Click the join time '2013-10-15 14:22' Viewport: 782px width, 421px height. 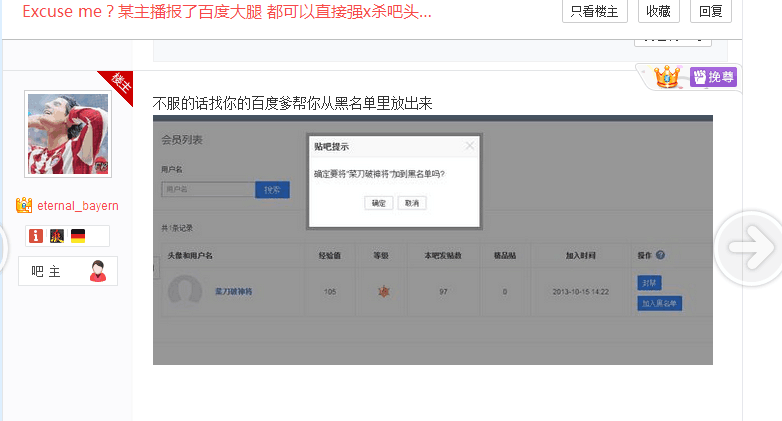click(x=581, y=291)
